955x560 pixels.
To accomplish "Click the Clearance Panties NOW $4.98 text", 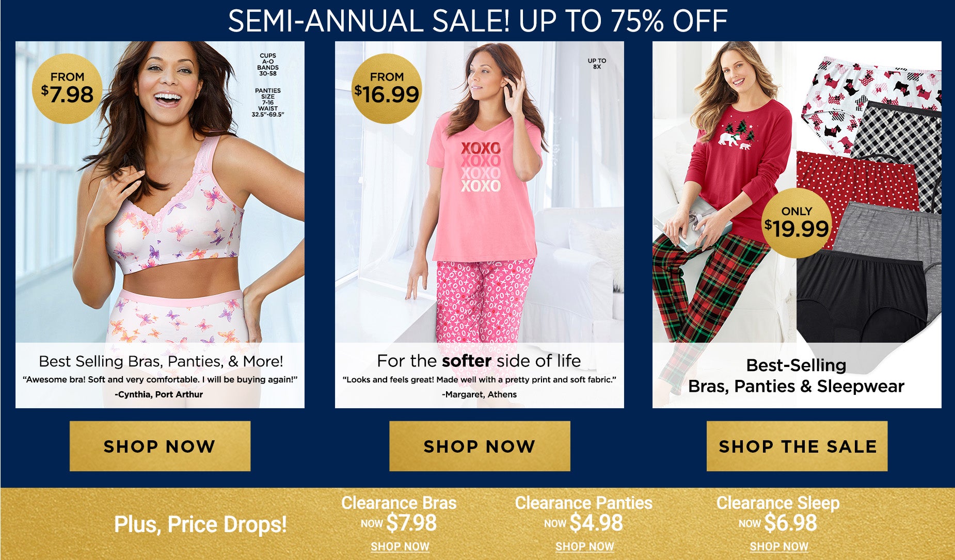I will tap(584, 514).
